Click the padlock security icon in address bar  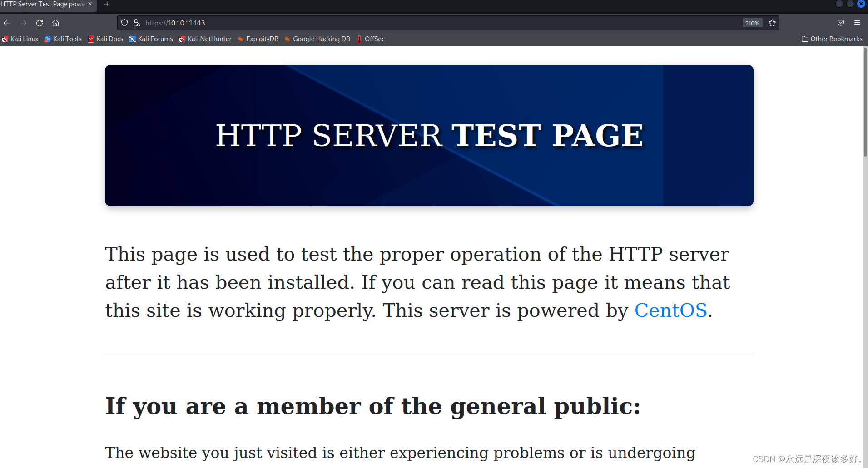[x=136, y=23]
